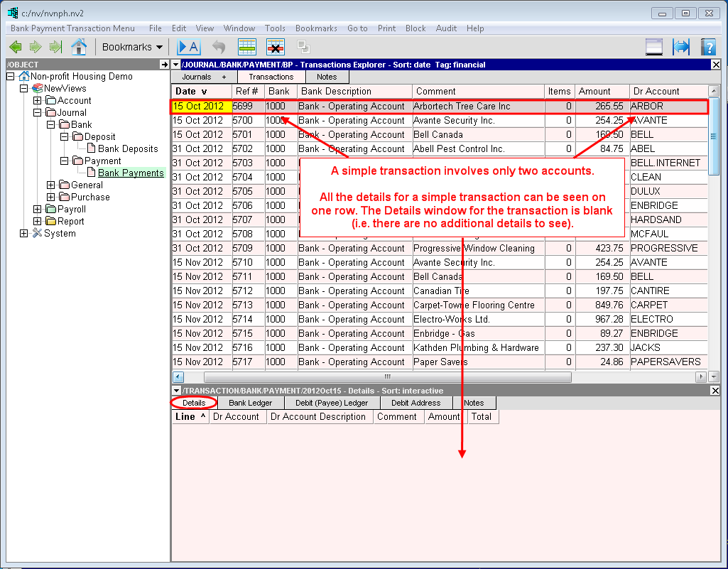
Task: Collapse the Journal tree folder
Action: 37,112
